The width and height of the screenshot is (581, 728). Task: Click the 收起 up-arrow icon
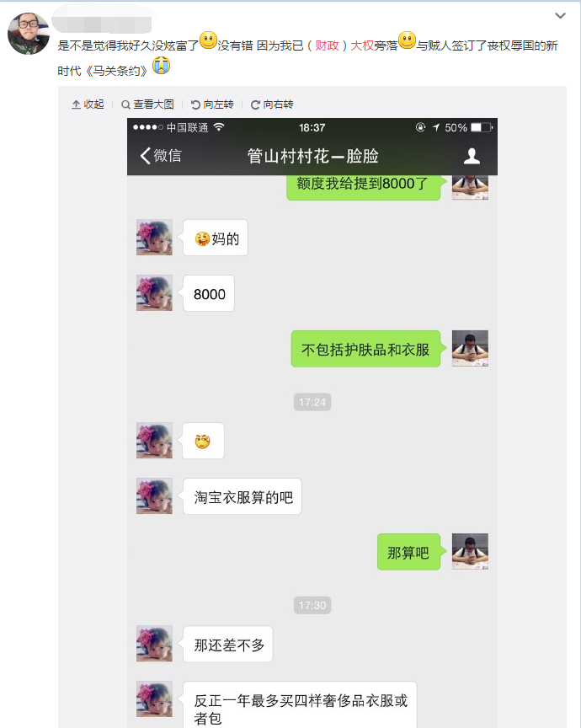pos(76,105)
